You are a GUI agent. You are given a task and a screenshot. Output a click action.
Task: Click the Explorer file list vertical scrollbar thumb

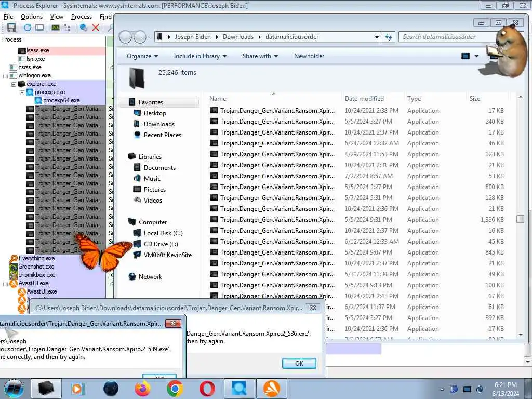pos(520,219)
